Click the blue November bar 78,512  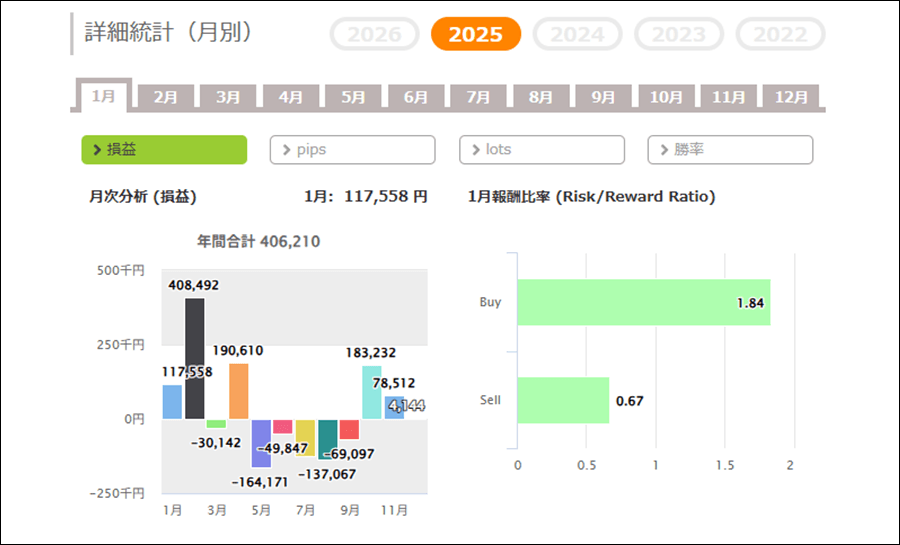(394, 408)
